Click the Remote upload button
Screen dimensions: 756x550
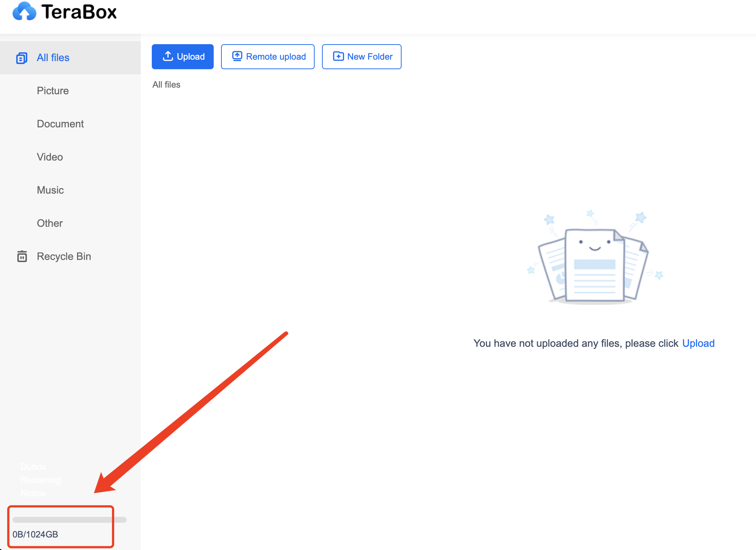pos(268,57)
